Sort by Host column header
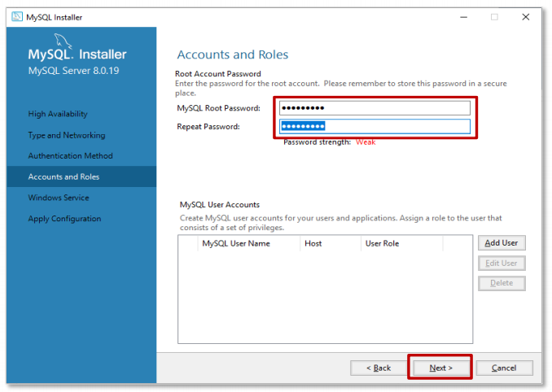Screen dimensions: 552x392 click(331, 243)
